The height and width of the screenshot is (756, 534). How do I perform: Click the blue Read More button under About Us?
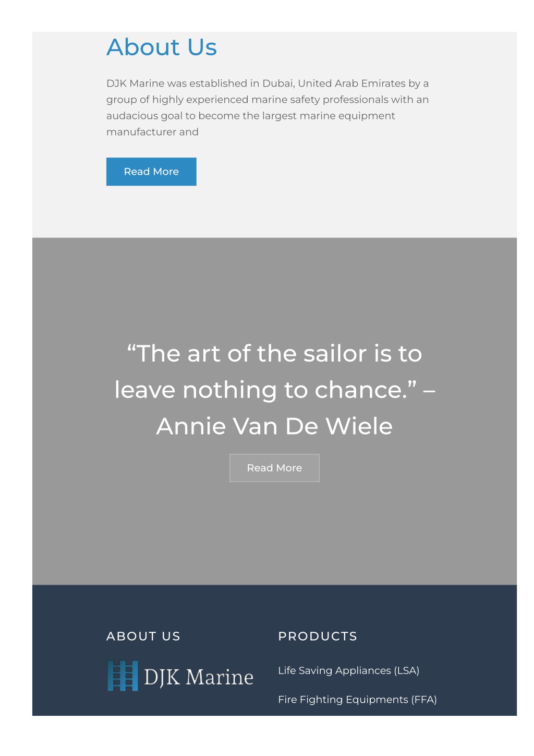click(x=151, y=172)
